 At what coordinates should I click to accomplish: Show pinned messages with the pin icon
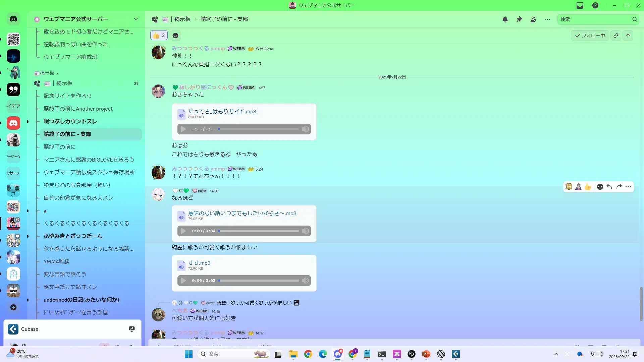pos(519,19)
